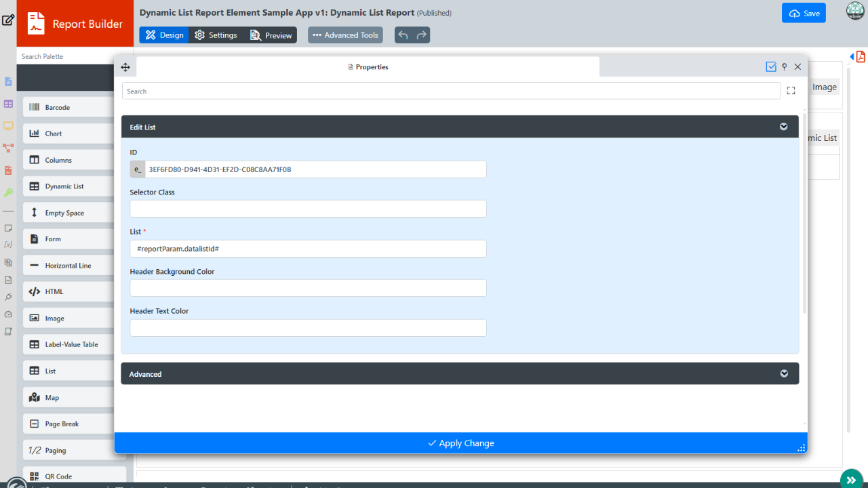Click the undo arrow icon
This screenshot has height=488, width=868.
pyautogui.click(x=403, y=35)
